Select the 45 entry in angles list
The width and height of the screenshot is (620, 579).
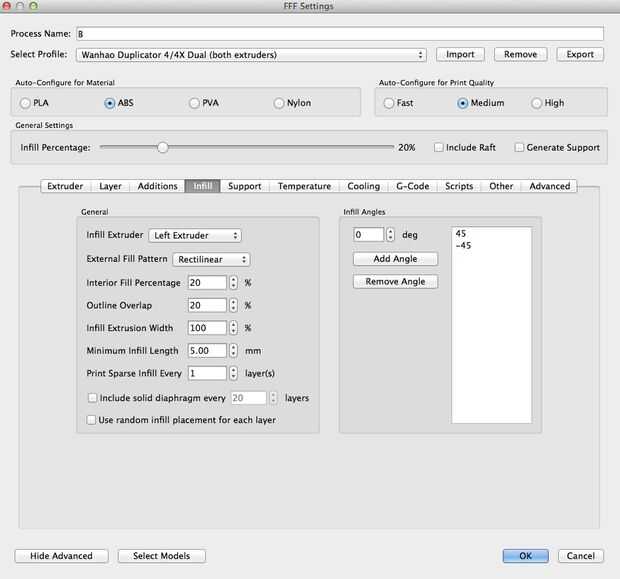pyautogui.click(x=491, y=233)
